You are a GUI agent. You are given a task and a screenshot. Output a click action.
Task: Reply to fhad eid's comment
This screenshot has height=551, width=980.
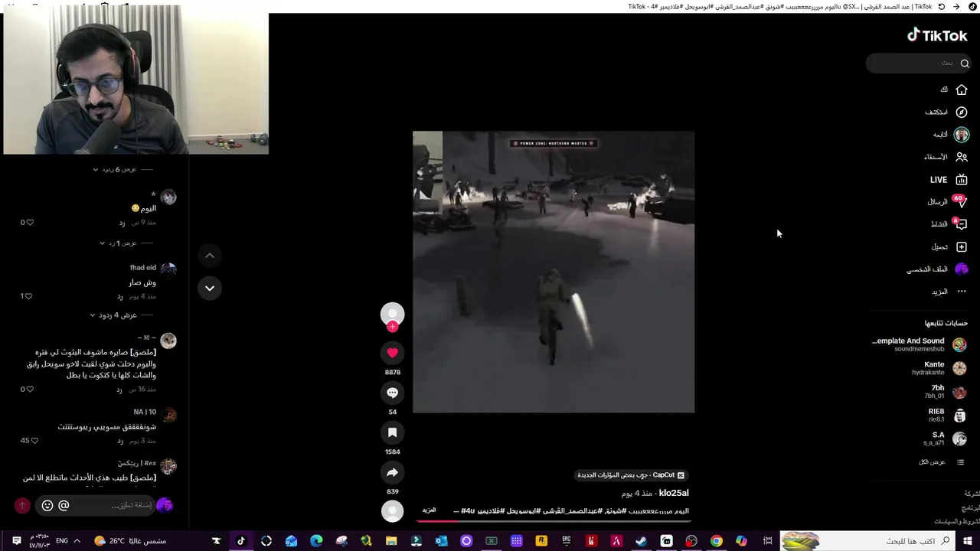click(119, 296)
